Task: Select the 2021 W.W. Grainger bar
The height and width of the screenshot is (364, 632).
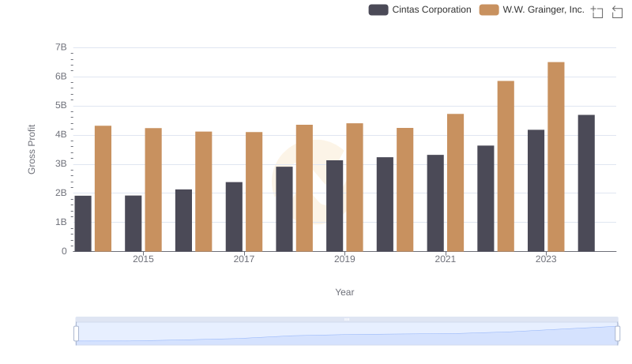Action: 456,182
